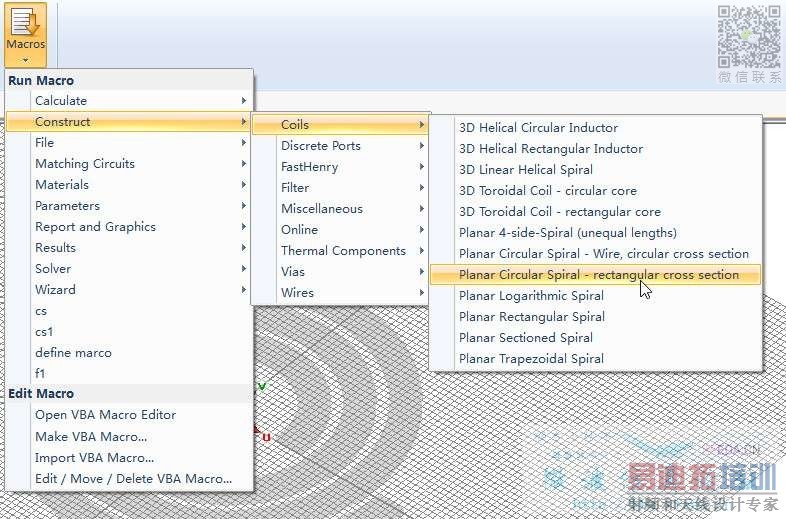The width and height of the screenshot is (786, 519).
Task: Open the Results macro submenu
Action: pos(129,248)
